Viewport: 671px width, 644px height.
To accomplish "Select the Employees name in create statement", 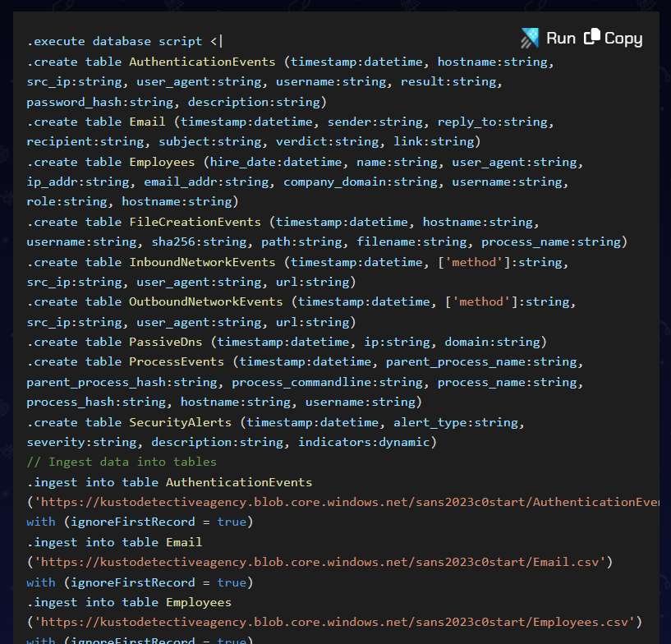I will coord(162,162).
